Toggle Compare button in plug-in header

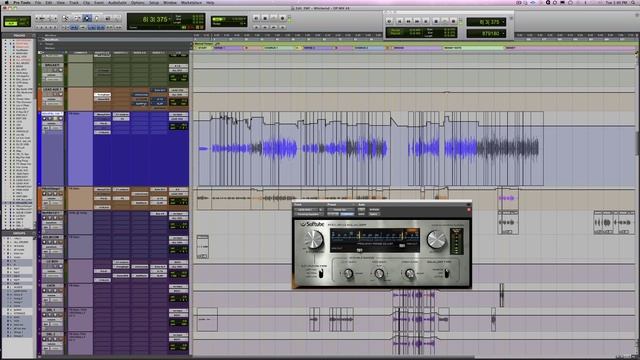347,214
